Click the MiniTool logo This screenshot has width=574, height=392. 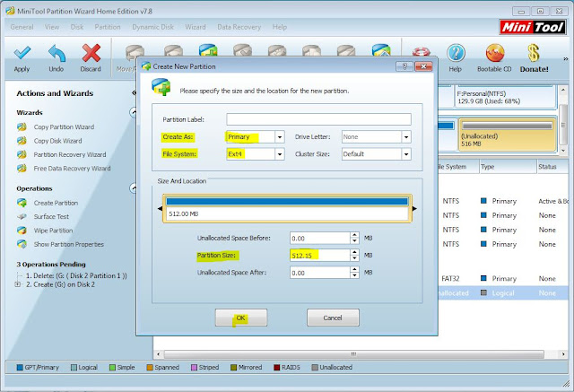[x=532, y=27]
